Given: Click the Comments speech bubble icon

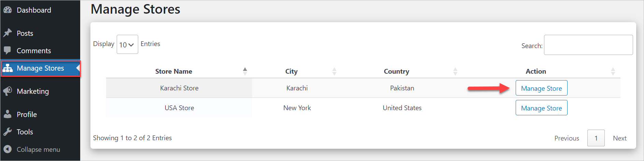Looking at the screenshot, I should [x=8, y=50].
